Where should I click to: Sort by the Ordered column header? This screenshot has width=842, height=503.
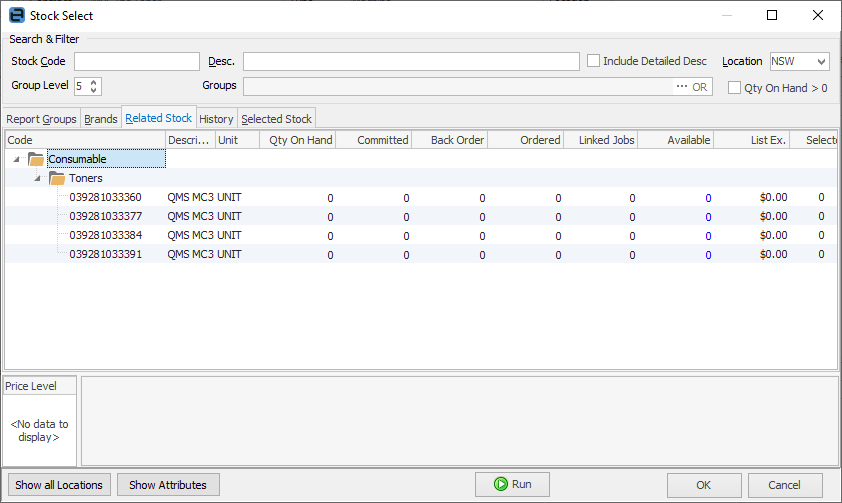point(526,140)
